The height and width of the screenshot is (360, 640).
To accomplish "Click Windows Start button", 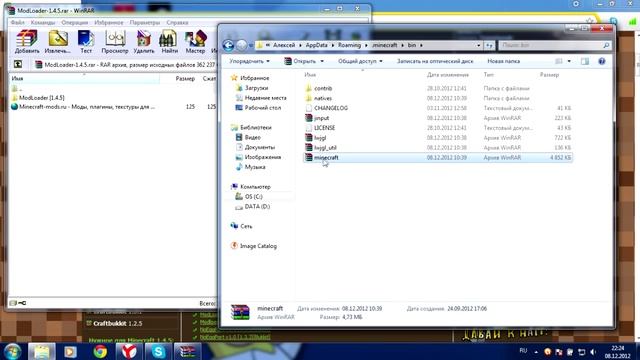I will tap(13, 351).
